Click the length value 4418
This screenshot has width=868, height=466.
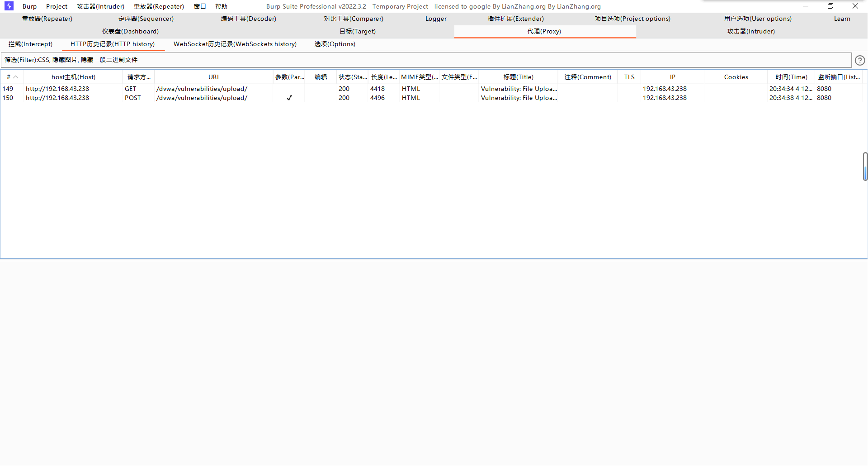coord(377,89)
